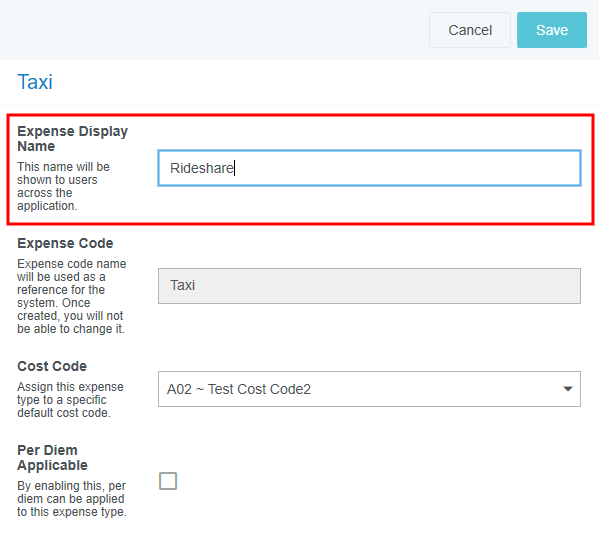Enable the Per Diem Applicable checkbox
Image resolution: width=599 pixels, height=540 pixels.
168,481
